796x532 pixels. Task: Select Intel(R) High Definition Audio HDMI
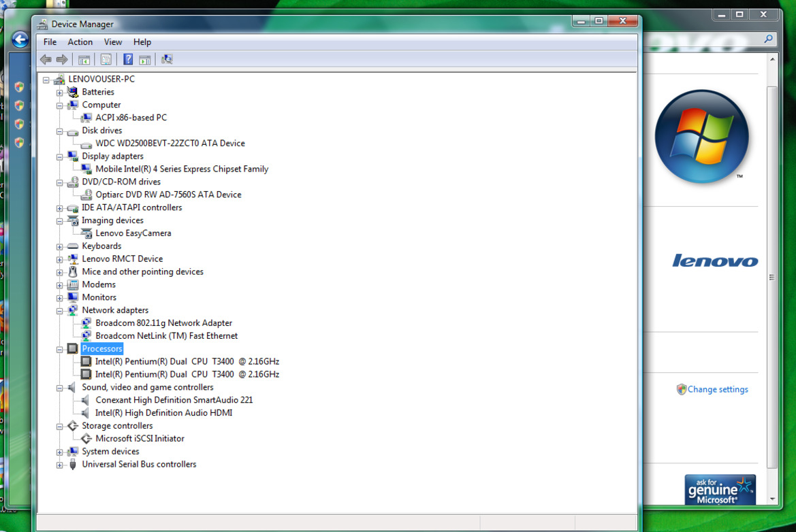pyautogui.click(x=163, y=413)
